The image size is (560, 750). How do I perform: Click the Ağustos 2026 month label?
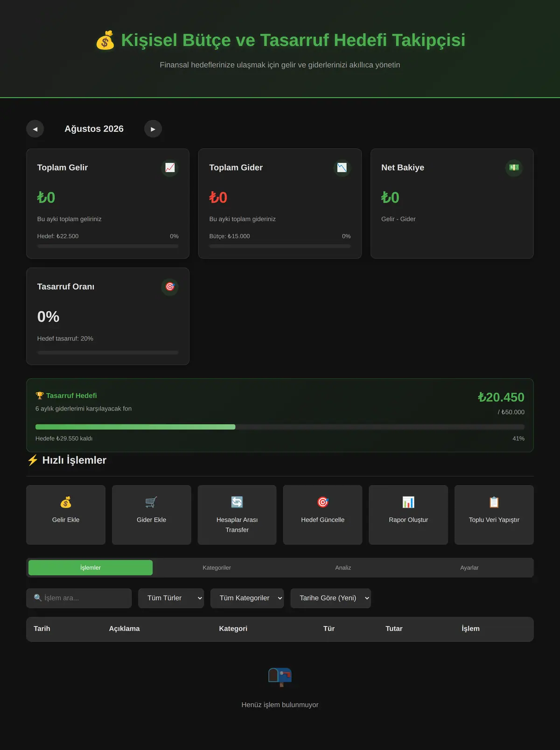(x=94, y=129)
